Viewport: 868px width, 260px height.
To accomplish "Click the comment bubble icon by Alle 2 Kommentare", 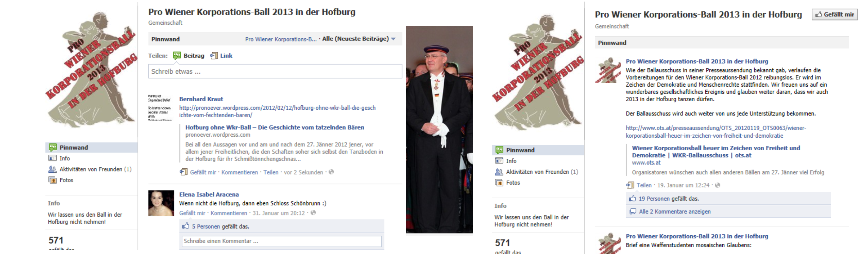I will [x=633, y=211].
